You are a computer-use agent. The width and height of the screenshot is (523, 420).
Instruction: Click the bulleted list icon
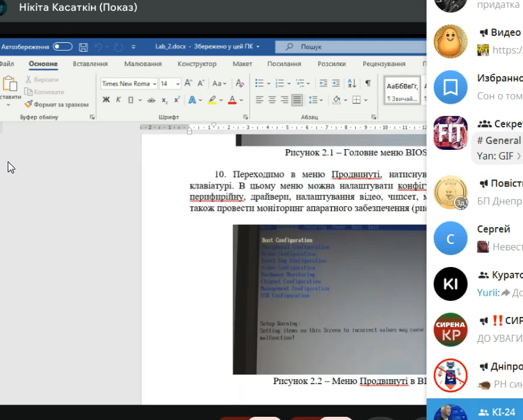pos(259,83)
